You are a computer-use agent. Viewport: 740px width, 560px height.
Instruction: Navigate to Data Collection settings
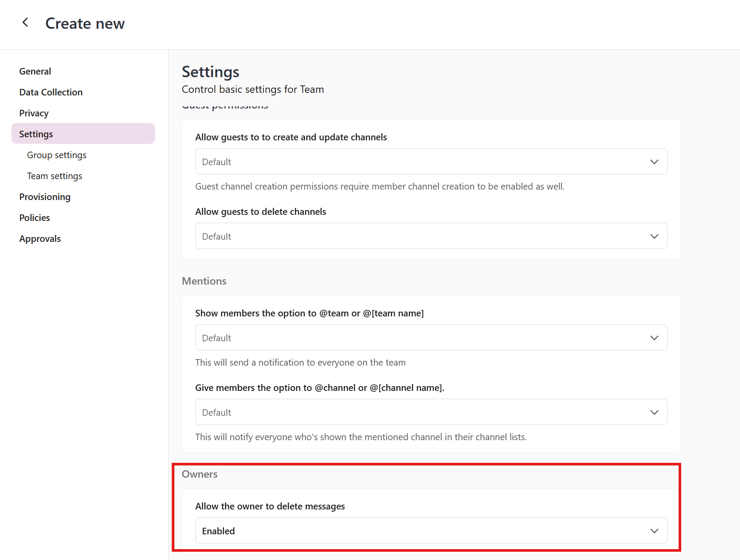[51, 92]
